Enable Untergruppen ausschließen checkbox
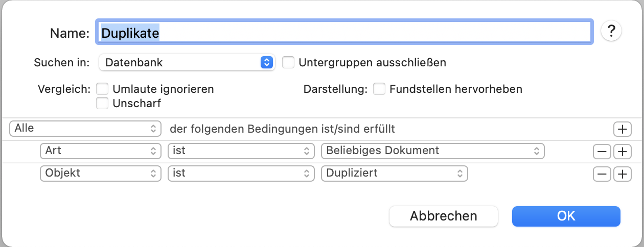The width and height of the screenshot is (644, 247). coord(288,62)
